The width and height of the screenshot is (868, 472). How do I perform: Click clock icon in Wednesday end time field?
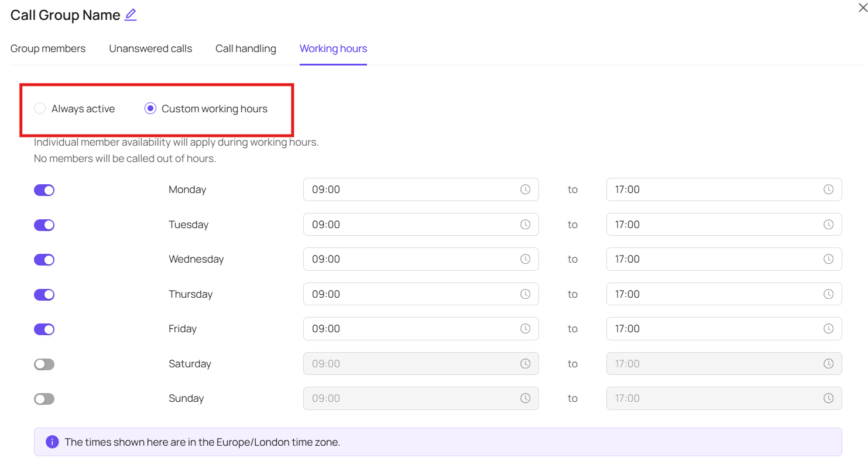click(x=829, y=259)
